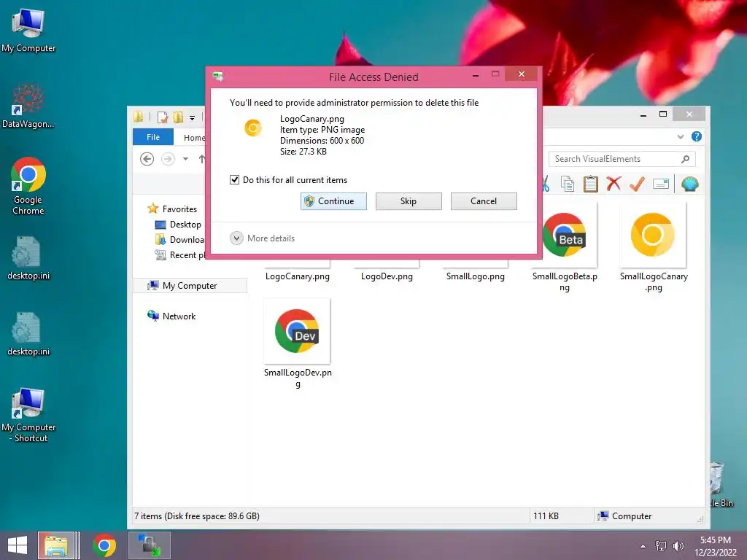Click the 7 items status bar text

click(x=197, y=516)
